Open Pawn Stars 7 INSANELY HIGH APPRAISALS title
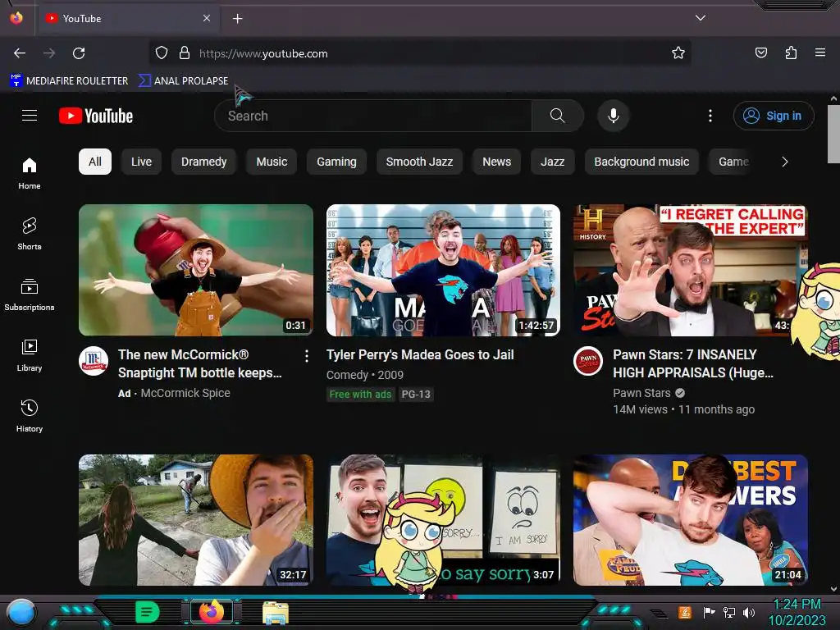The height and width of the screenshot is (630, 840). (693, 363)
